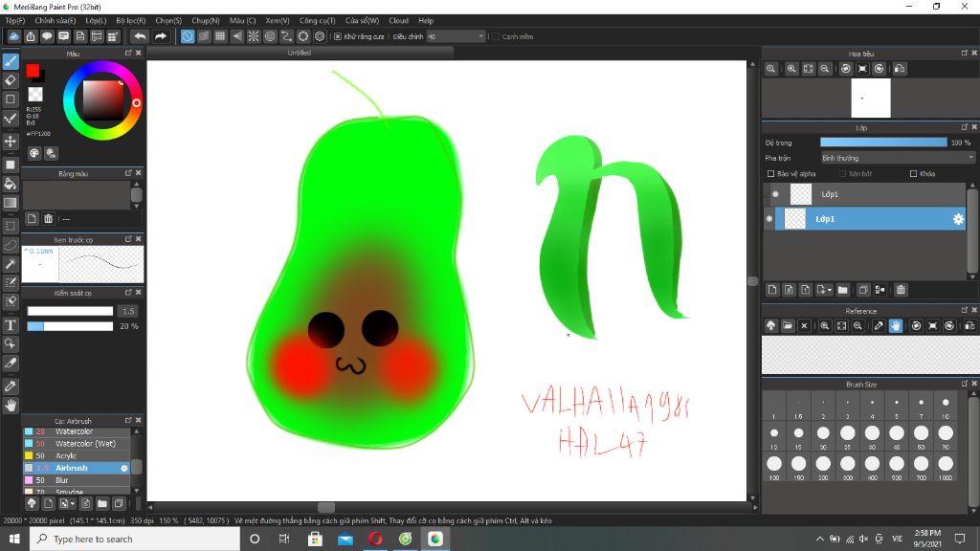Click the Độ trong layer opacity slider
The height and width of the screenshot is (551, 980).
[883, 143]
